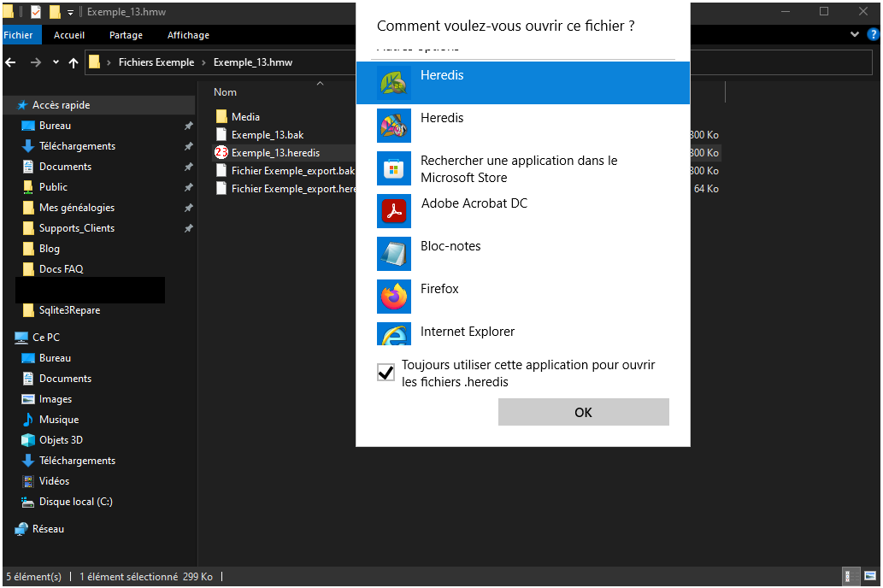883x588 pixels.
Task: Click the Fichiers Exemple breadcrumb in address bar
Action: 156,62
